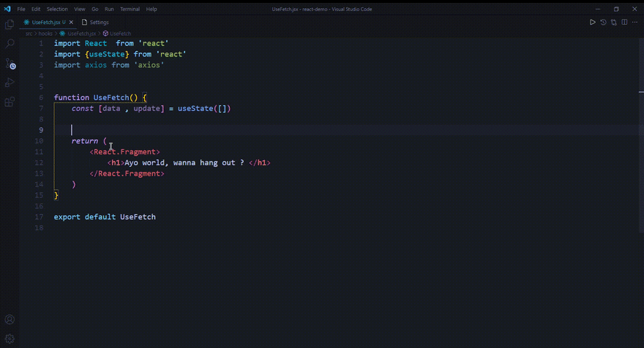Open the Selection menu
This screenshot has width=644, height=348.
(x=57, y=9)
